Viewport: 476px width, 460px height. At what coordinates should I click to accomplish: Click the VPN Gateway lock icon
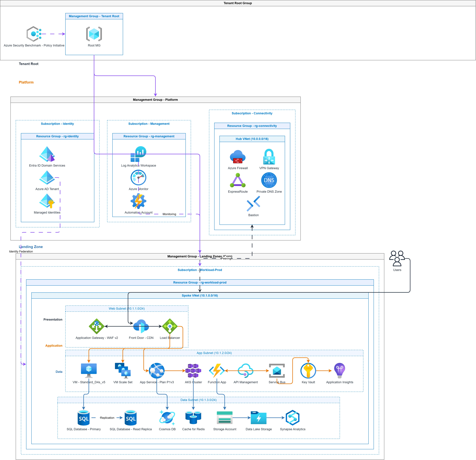click(269, 157)
